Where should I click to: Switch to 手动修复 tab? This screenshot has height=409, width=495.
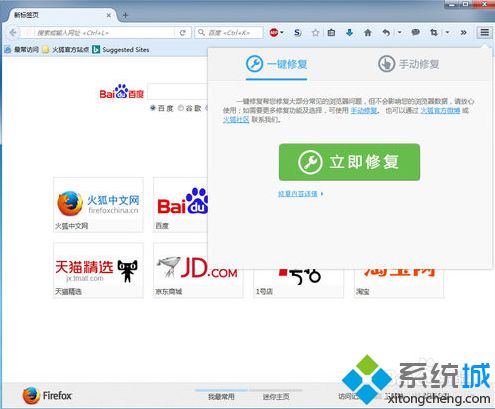(409, 64)
